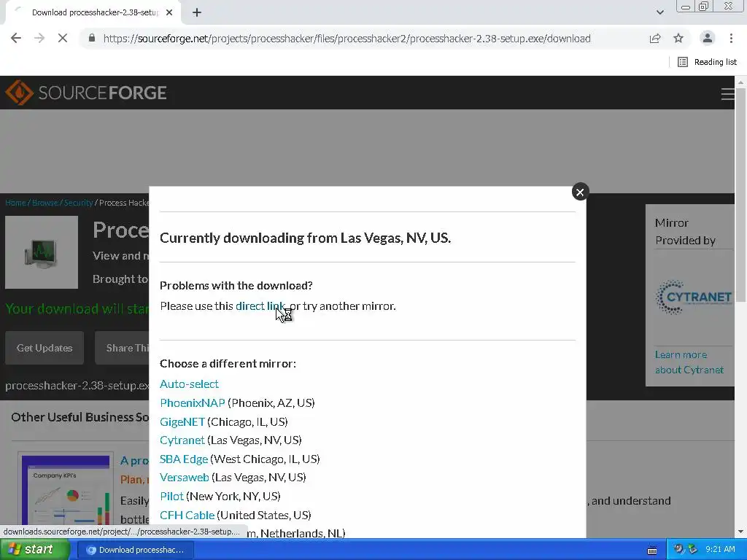The height and width of the screenshot is (560, 747).
Task: Click the page vertical scrollbar thumb
Action: (x=741, y=194)
